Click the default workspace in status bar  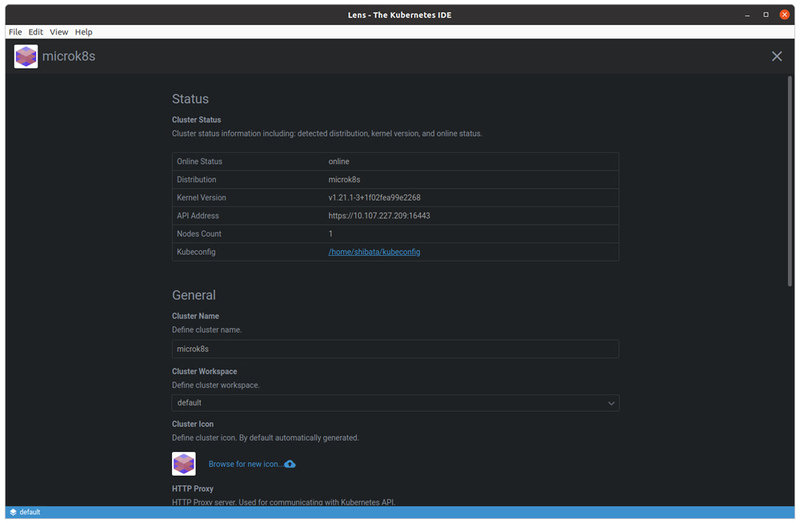(30, 512)
